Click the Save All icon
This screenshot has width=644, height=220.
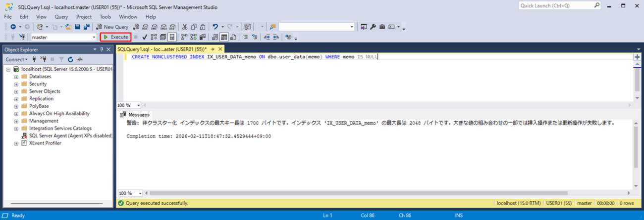coord(86,27)
